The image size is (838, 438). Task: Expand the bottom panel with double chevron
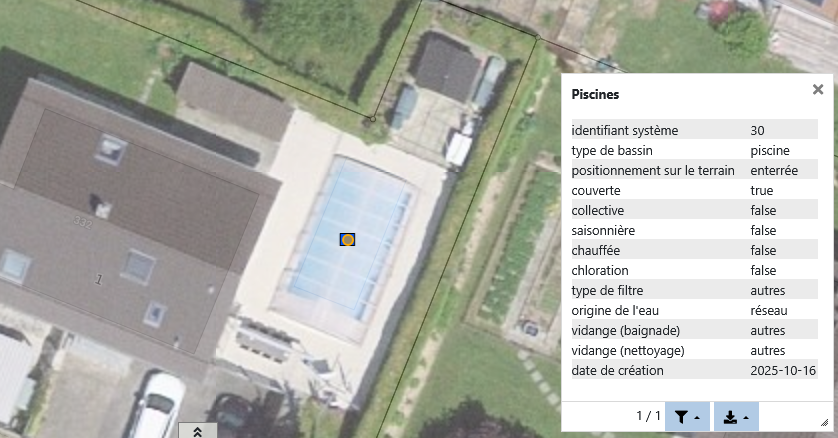197,431
